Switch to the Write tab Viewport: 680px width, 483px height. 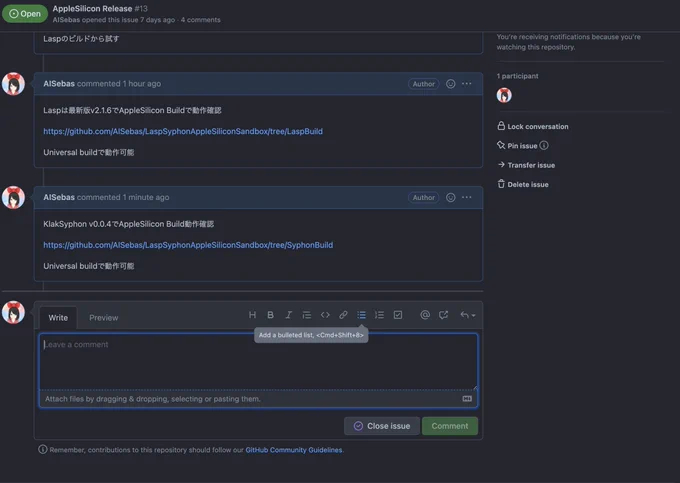[58, 318]
